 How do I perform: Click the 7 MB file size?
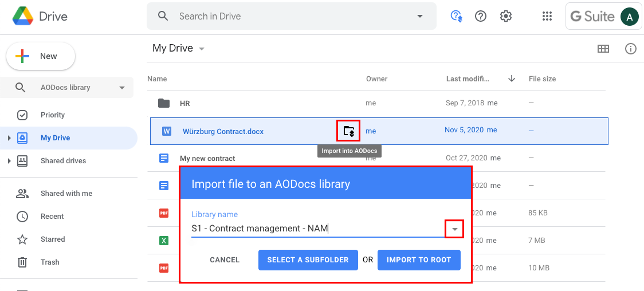pyautogui.click(x=537, y=241)
